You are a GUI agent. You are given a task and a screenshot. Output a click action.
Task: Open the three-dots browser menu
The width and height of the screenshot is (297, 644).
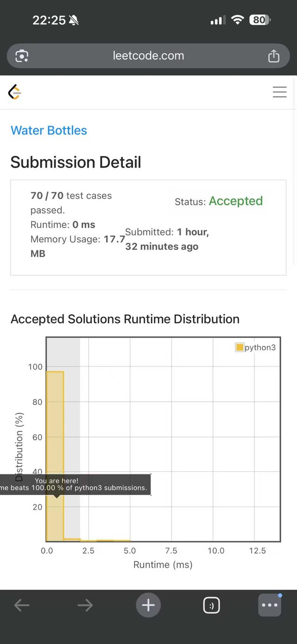270,605
